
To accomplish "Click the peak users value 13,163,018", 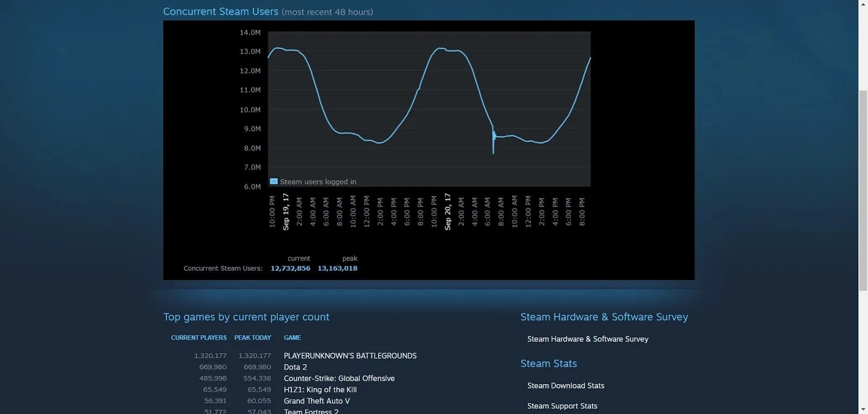I will coord(337,268).
